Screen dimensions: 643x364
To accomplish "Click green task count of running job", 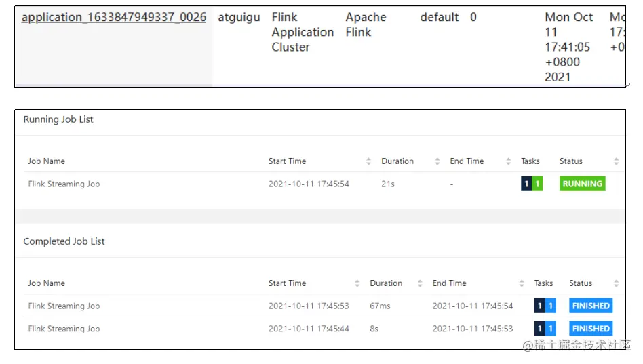I will 537,184.
